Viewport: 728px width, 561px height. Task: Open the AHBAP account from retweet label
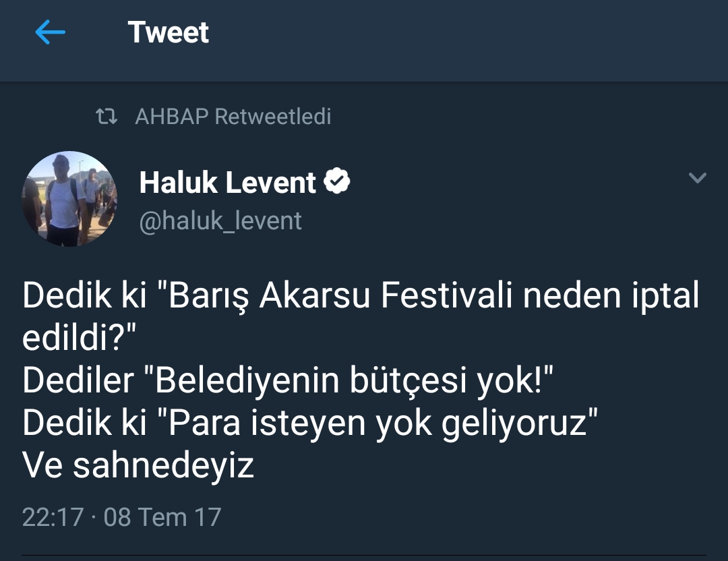click(172, 116)
